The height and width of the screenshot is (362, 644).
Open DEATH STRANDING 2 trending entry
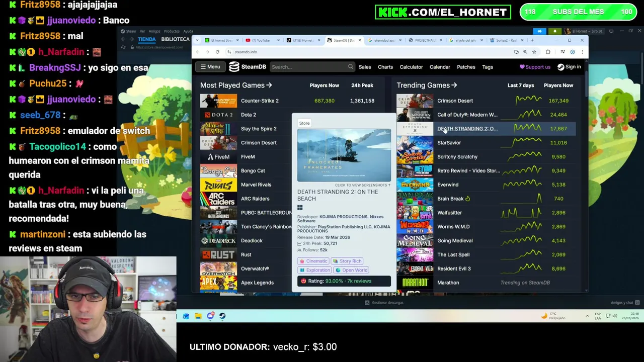467,129
